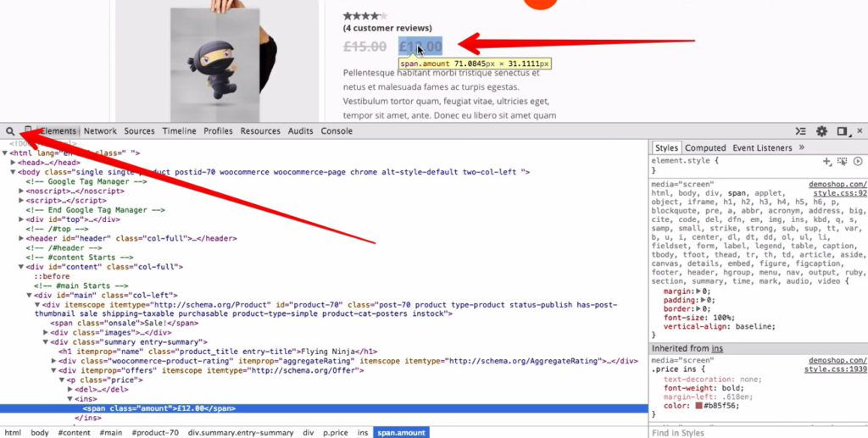The image size is (868, 438).
Task: Show the Computed styles tab
Action: pyautogui.click(x=705, y=147)
